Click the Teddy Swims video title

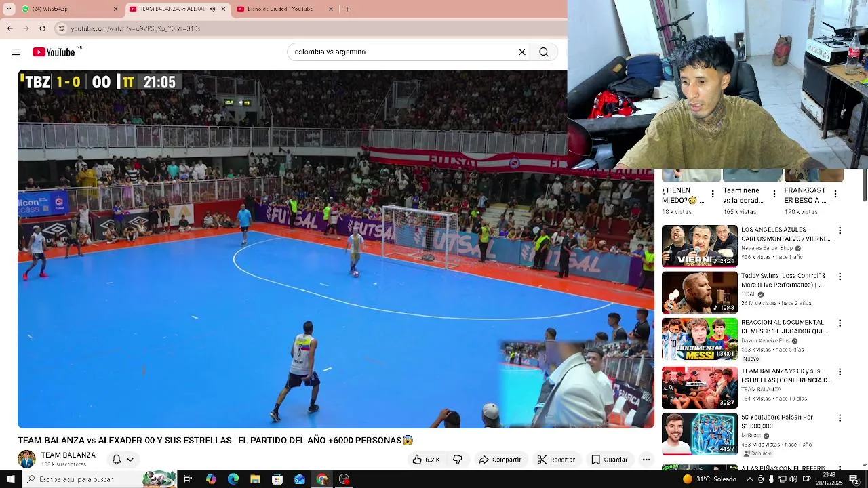(784, 281)
